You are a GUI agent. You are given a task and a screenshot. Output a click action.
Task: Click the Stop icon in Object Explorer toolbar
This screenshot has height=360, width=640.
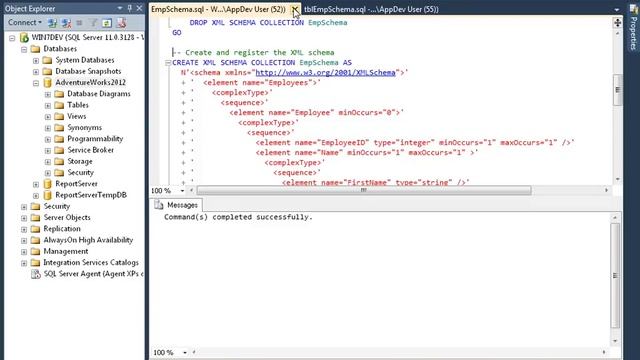79,23
